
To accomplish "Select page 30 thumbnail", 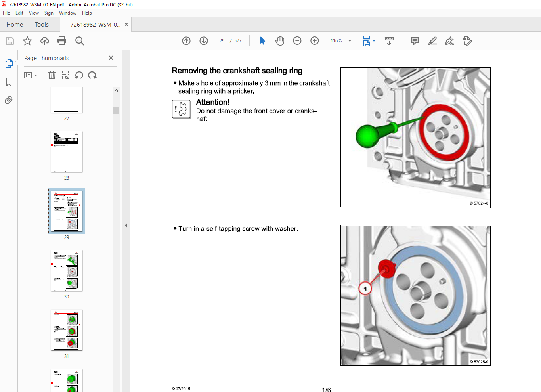I will [67, 271].
